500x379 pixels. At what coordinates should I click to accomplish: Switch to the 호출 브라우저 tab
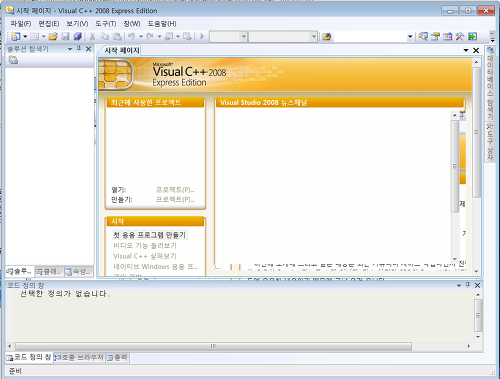click(x=79, y=357)
